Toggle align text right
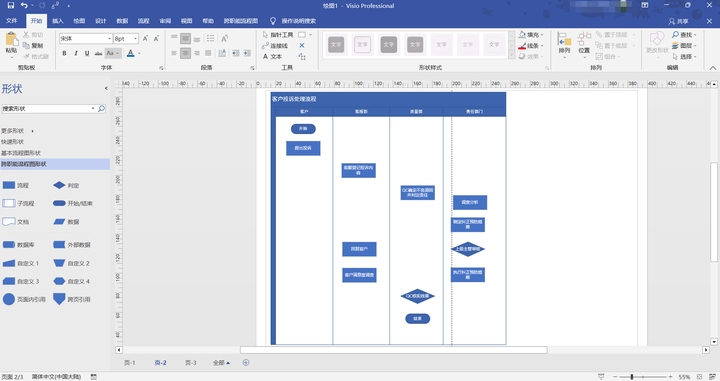720x381 pixels. coord(197,53)
